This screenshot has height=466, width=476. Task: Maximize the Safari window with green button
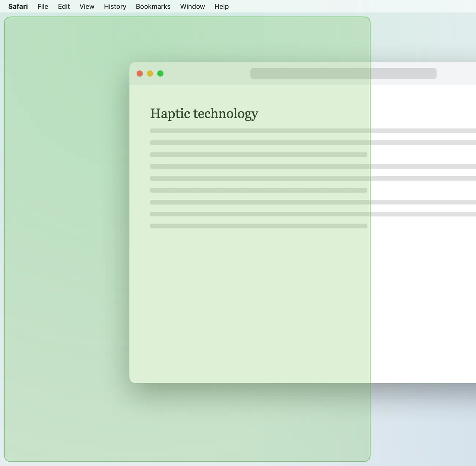160,73
